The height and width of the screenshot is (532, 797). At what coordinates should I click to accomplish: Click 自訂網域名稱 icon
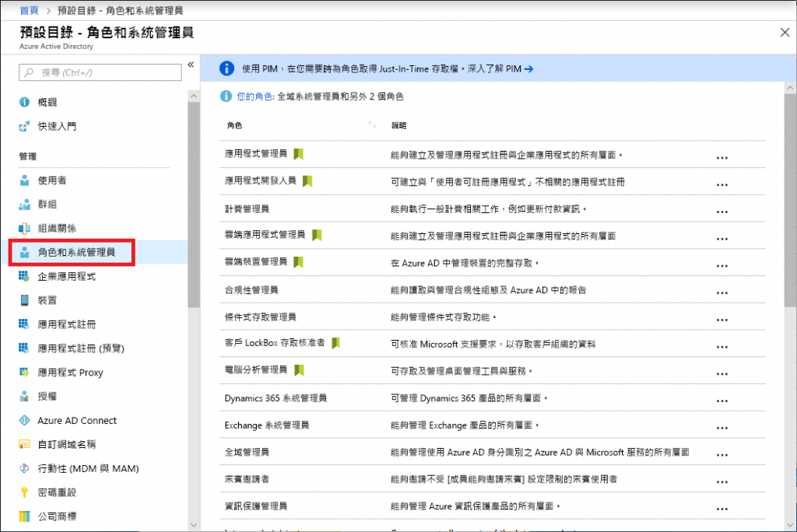coord(24,444)
